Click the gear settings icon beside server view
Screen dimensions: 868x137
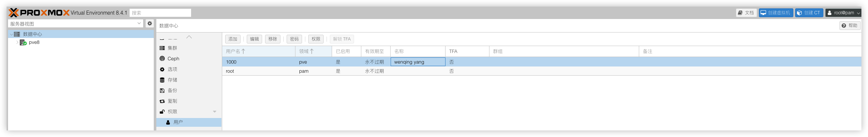tap(149, 23)
